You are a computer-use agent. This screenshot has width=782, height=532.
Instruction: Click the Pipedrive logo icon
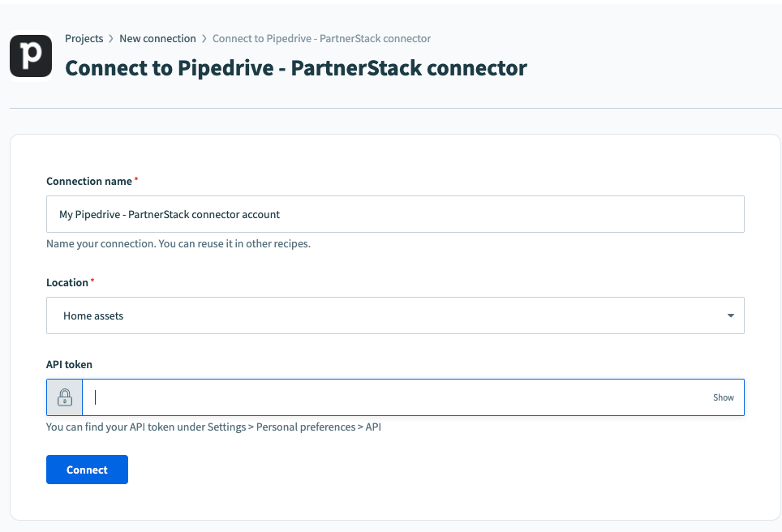31,56
